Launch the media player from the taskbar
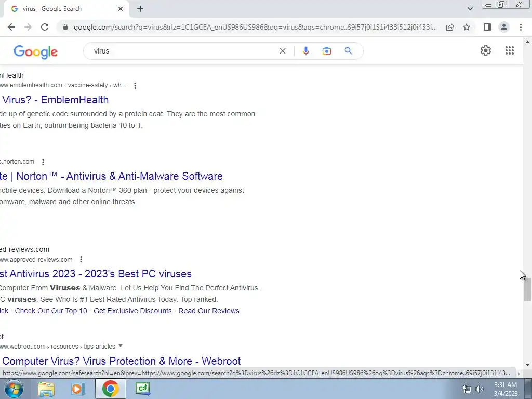Screen dimensions: 532x399 pyautogui.click(x=77, y=389)
